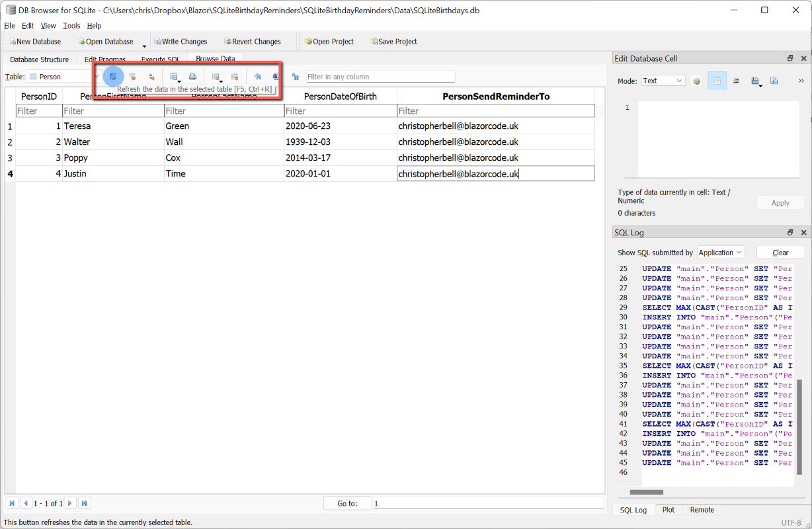Clear the SQL Log with Clear button
Image resolution: width=812 pixels, height=529 pixels.
coord(780,253)
